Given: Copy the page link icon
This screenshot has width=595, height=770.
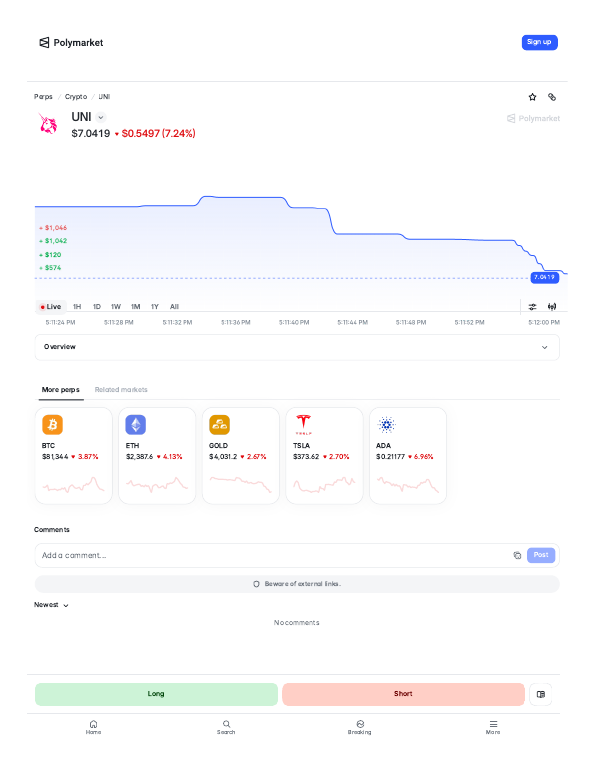Looking at the screenshot, I should 552,97.
